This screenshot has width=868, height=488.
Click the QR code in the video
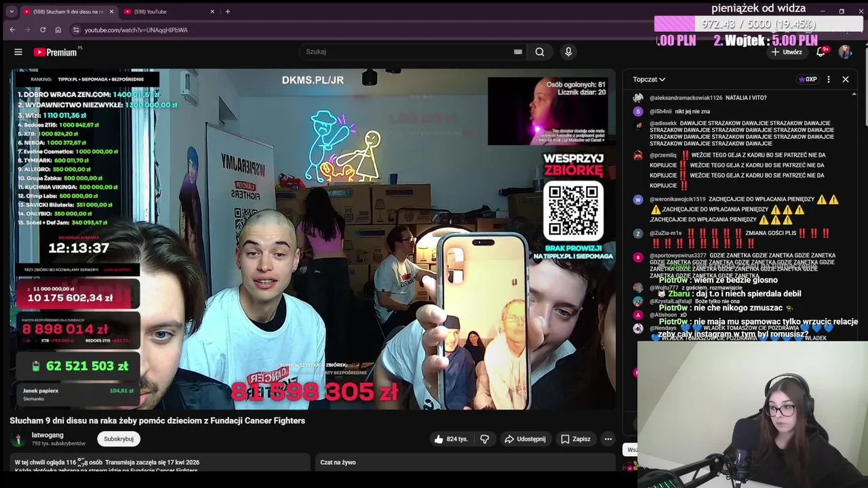click(574, 209)
